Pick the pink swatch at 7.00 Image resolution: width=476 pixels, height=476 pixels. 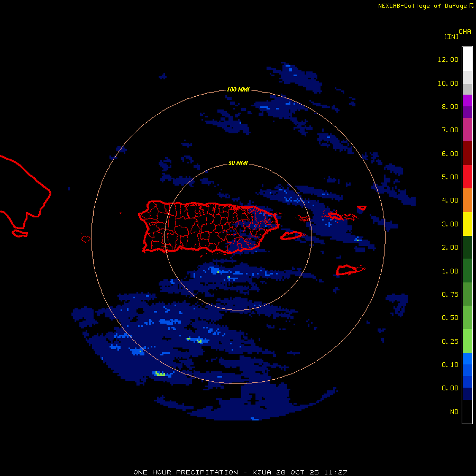(x=467, y=130)
